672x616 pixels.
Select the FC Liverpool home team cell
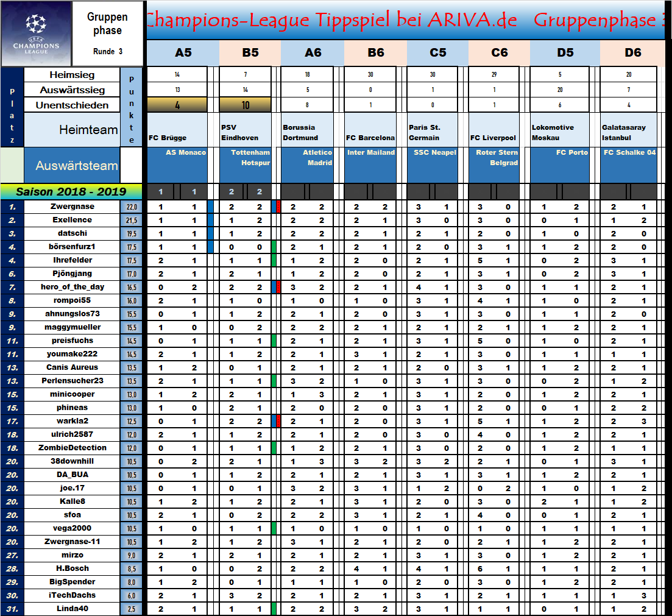click(493, 129)
